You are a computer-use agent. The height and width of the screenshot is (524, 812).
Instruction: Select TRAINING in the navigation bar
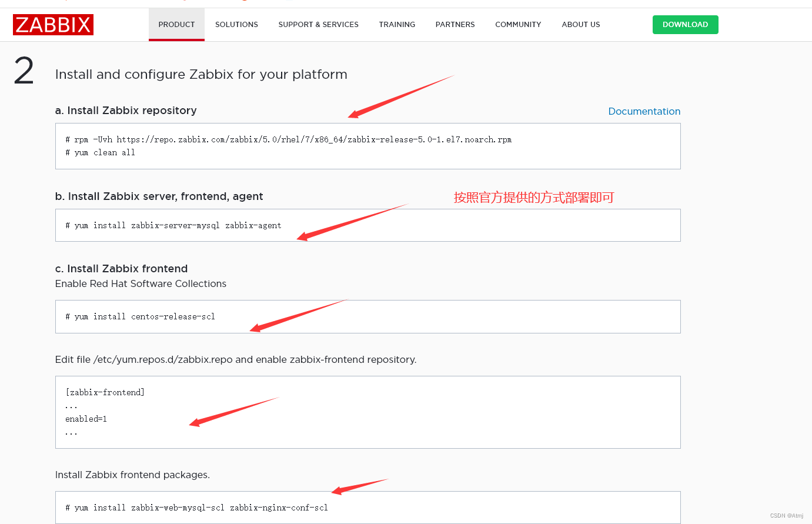(397, 24)
